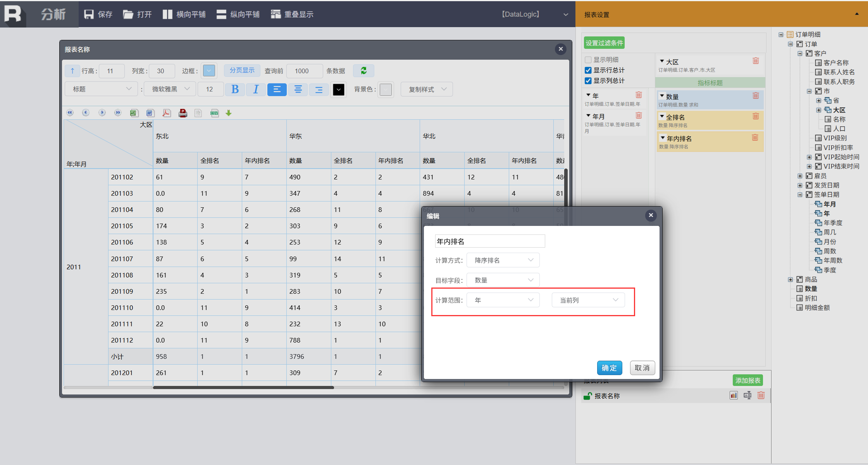
Task: Toggle bold text formatting
Action: point(235,90)
